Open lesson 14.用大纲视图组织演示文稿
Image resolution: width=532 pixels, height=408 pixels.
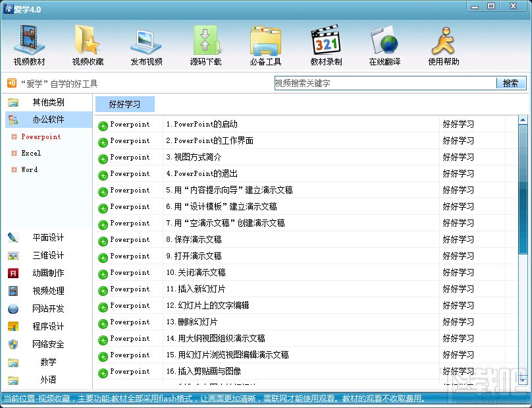[x=215, y=338]
